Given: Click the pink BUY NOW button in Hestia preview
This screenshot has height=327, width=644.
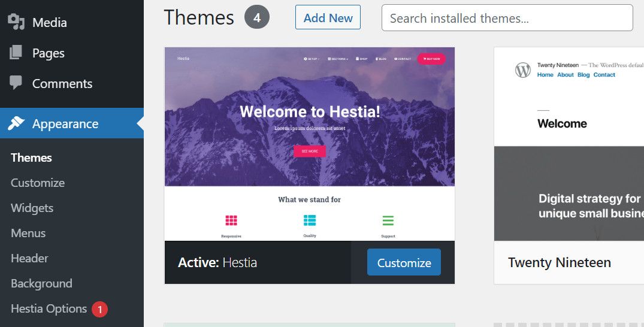Looking at the screenshot, I should (x=431, y=59).
